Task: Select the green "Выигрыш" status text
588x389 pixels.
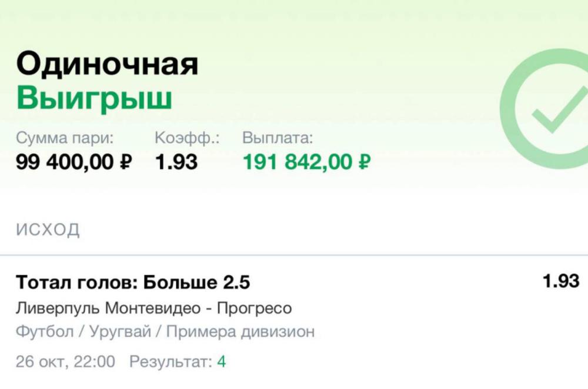Action: (94, 99)
